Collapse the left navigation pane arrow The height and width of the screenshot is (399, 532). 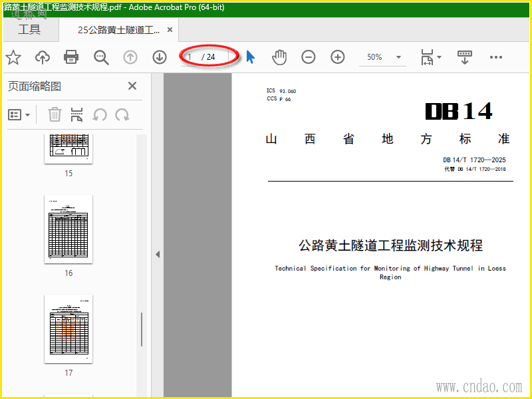[x=158, y=254]
